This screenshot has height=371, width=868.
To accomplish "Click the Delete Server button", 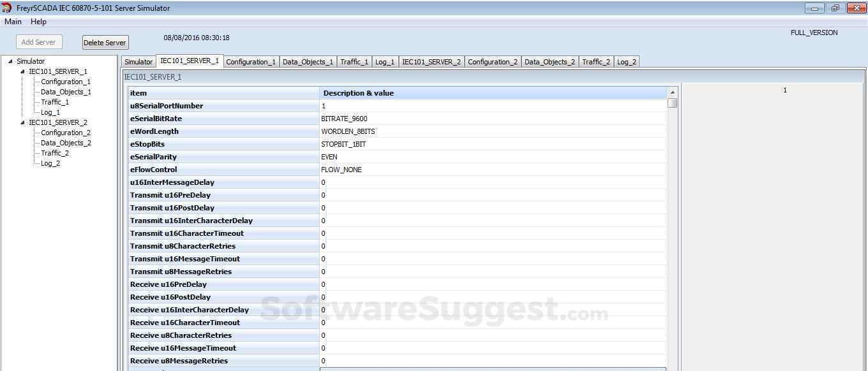I will pyautogui.click(x=105, y=42).
